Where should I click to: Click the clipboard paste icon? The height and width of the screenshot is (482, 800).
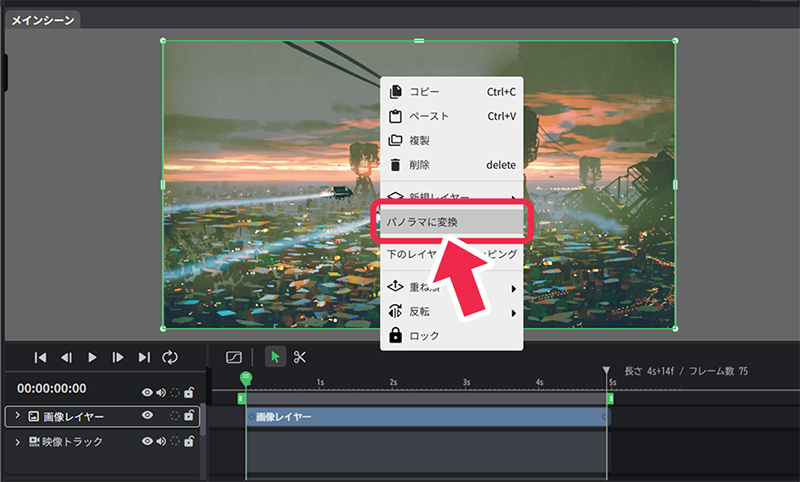tap(395, 116)
